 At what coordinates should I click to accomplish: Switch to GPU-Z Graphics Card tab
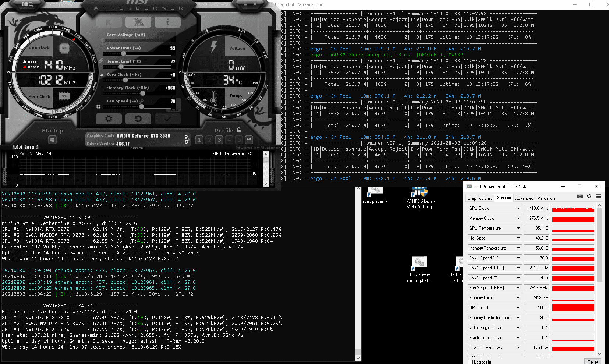pyautogui.click(x=480, y=198)
